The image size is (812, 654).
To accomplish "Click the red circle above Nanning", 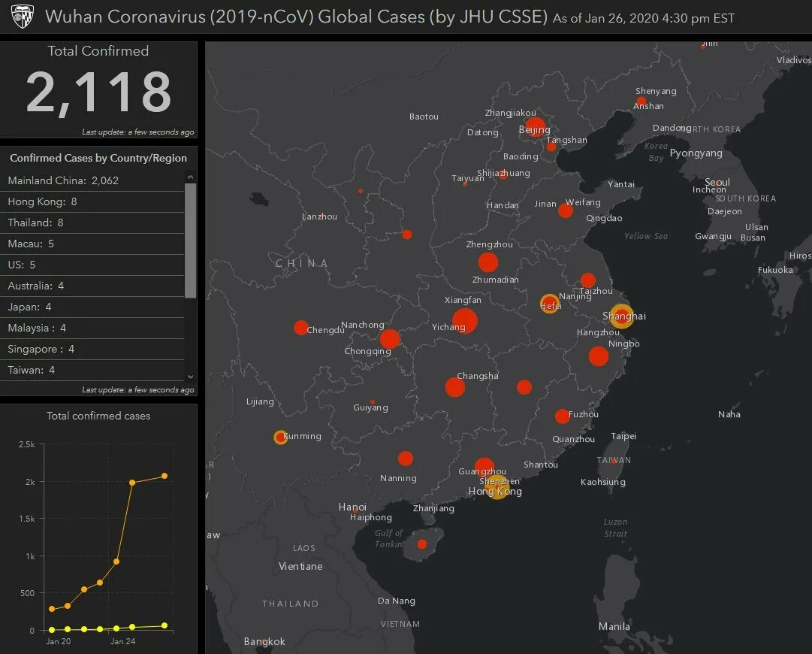I will pos(406,458).
